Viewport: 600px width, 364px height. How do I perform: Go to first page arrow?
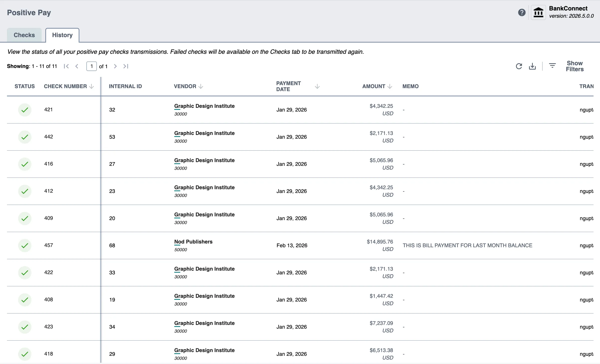pyautogui.click(x=66, y=66)
